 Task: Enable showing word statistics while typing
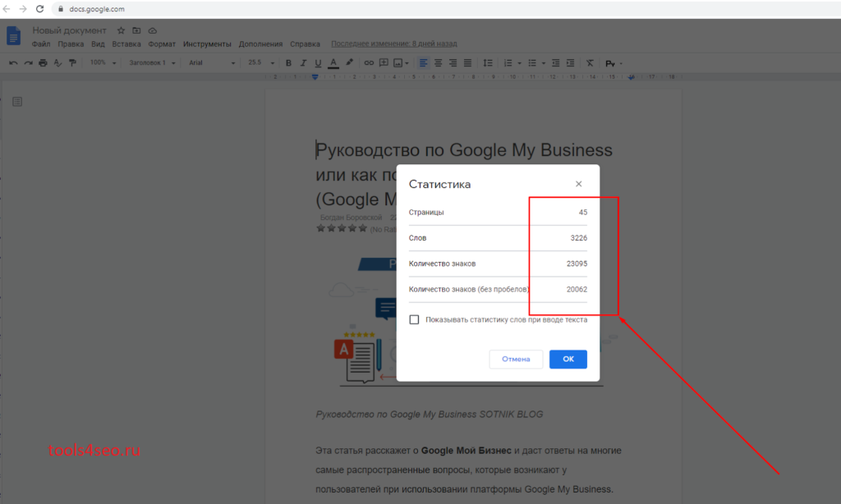[x=414, y=319]
